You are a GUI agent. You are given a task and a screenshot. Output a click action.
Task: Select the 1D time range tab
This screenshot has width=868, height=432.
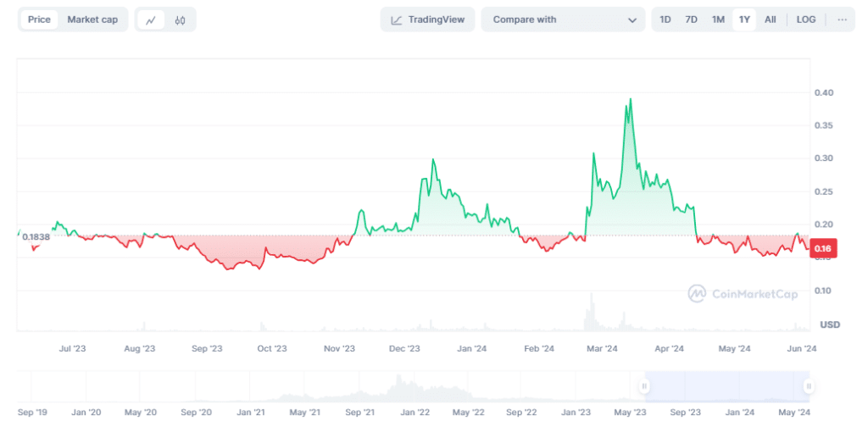tap(665, 19)
